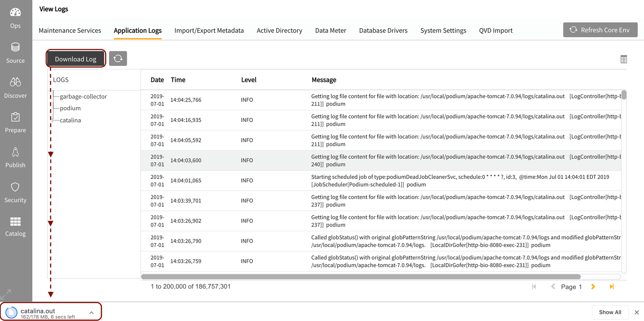Select podium in the logs tree
644x321 pixels.
(70, 108)
